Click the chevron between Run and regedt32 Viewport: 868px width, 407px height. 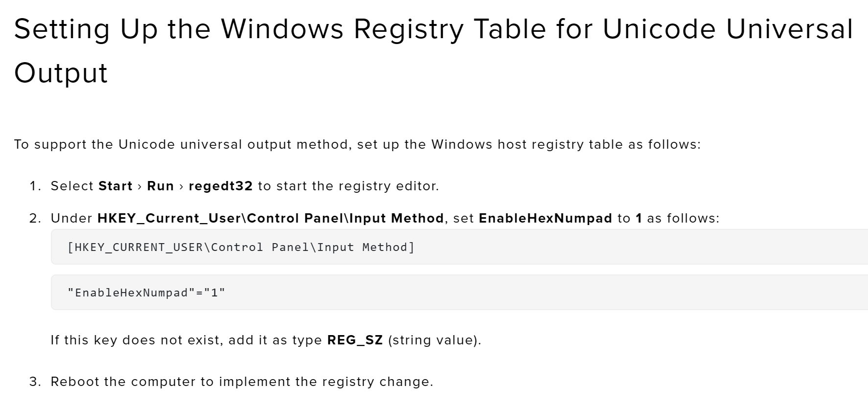(x=182, y=186)
